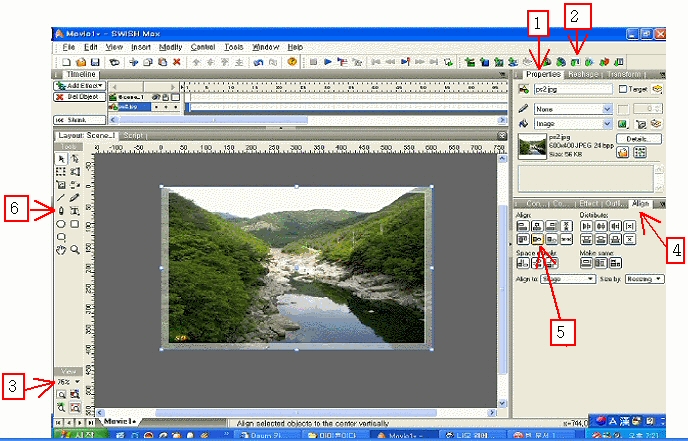
Task: Click the first Space evenly icon
Action: (x=523, y=263)
